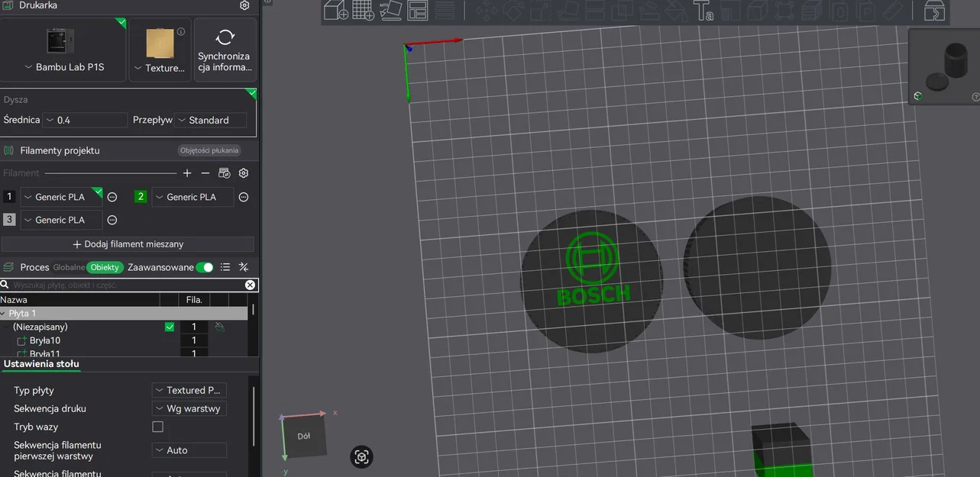The height and width of the screenshot is (477, 980).
Task: Toggle the Zaawansowane advanced mode switch
Action: [205, 267]
